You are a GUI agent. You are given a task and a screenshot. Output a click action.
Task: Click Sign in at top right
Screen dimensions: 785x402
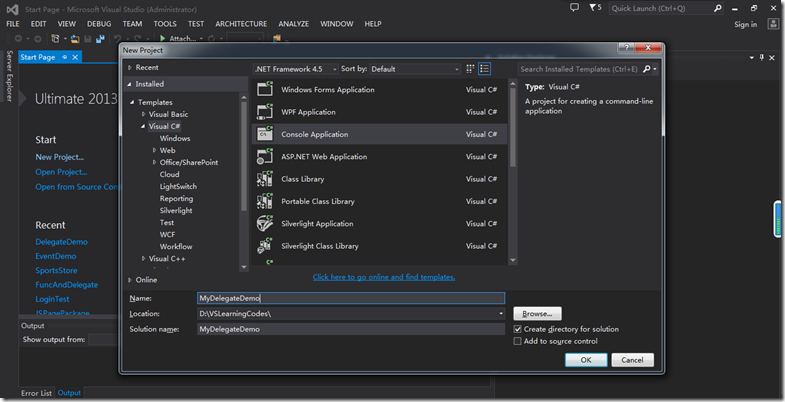745,25
